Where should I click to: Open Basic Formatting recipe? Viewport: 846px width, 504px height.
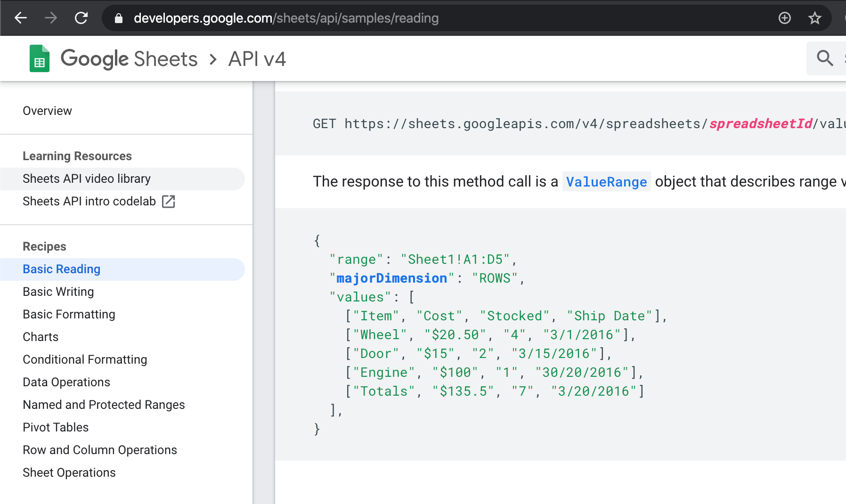(69, 314)
